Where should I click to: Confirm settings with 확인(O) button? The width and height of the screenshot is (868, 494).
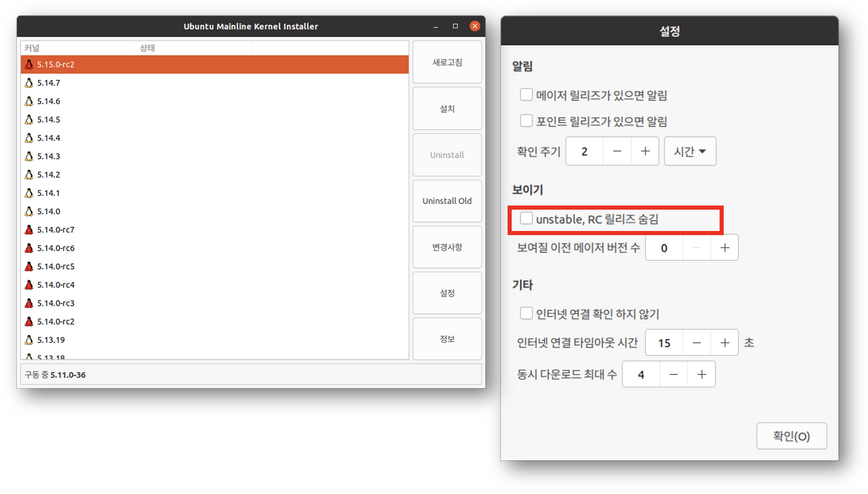point(791,436)
